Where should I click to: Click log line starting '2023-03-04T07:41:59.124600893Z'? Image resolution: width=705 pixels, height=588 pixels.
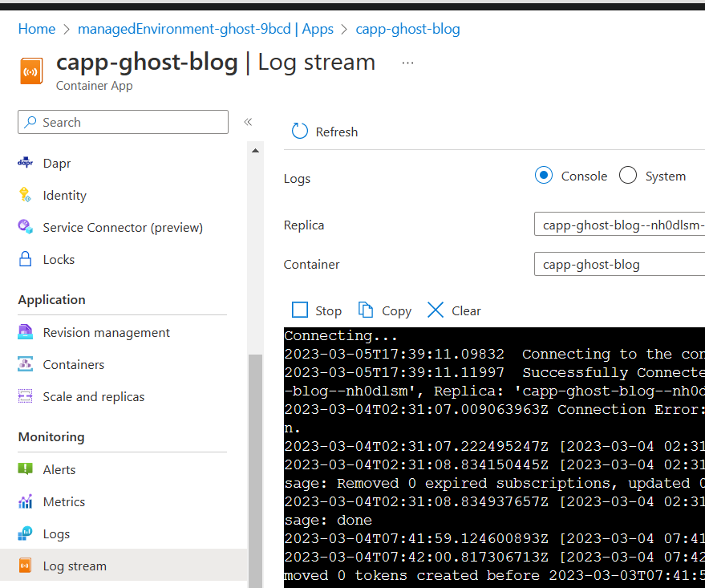495,538
